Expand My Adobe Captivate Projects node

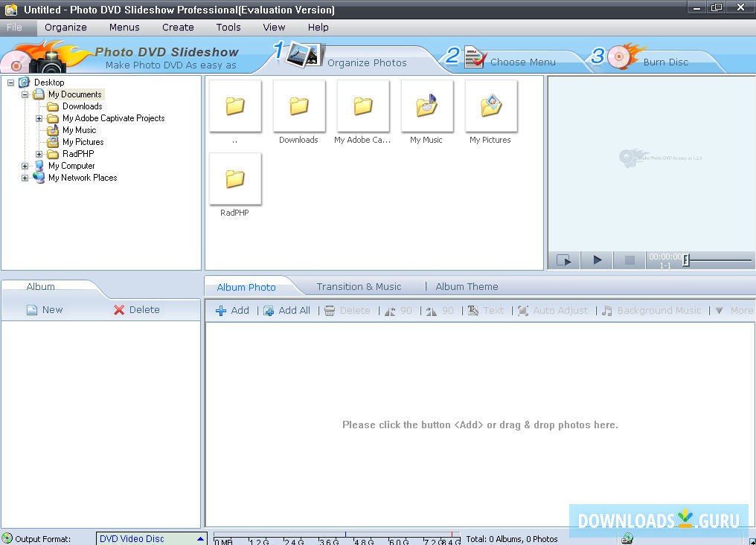(39, 118)
